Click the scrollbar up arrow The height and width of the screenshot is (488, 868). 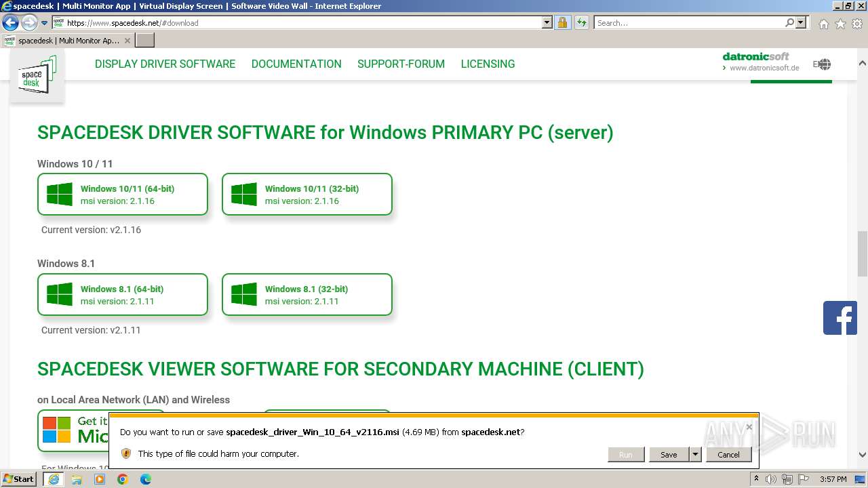point(863,63)
